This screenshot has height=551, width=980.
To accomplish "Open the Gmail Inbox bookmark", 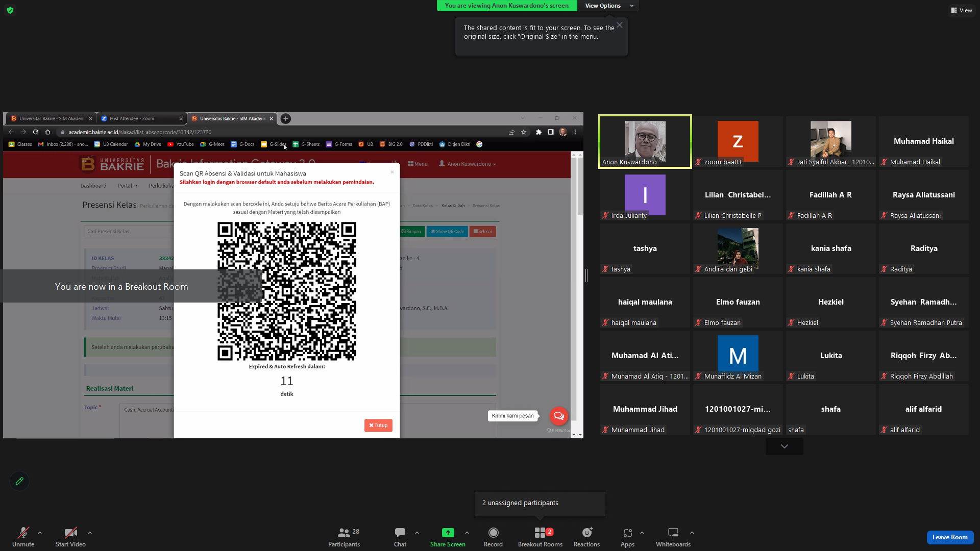I will 63,144.
